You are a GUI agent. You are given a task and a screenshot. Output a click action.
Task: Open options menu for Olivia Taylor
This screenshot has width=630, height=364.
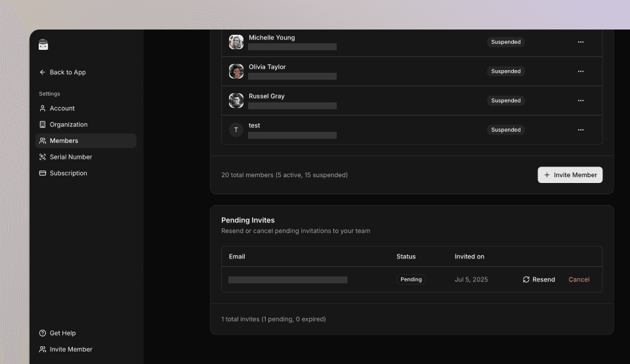click(x=580, y=71)
